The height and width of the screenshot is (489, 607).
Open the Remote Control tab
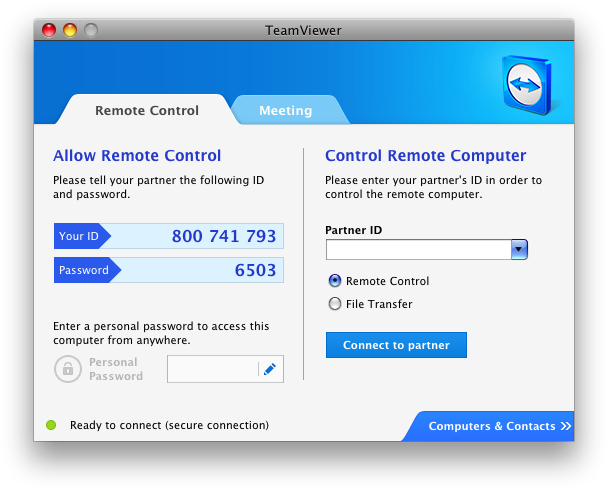pos(147,111)
